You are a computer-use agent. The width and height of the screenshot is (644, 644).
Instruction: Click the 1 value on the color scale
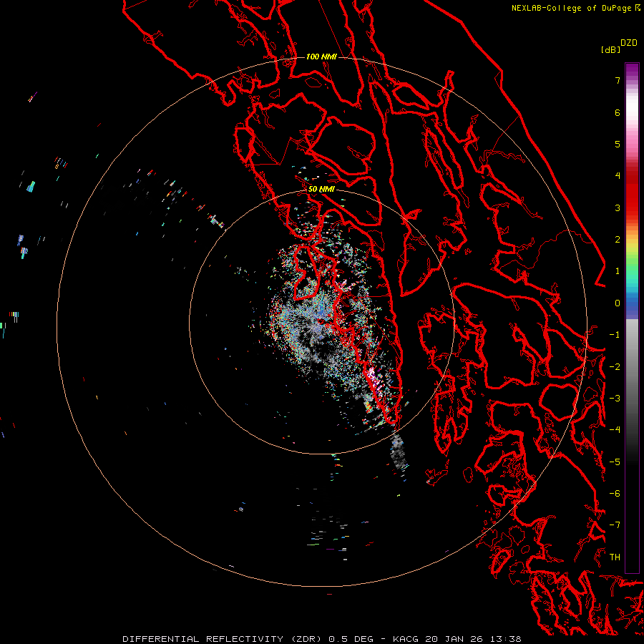click(618, 271)
